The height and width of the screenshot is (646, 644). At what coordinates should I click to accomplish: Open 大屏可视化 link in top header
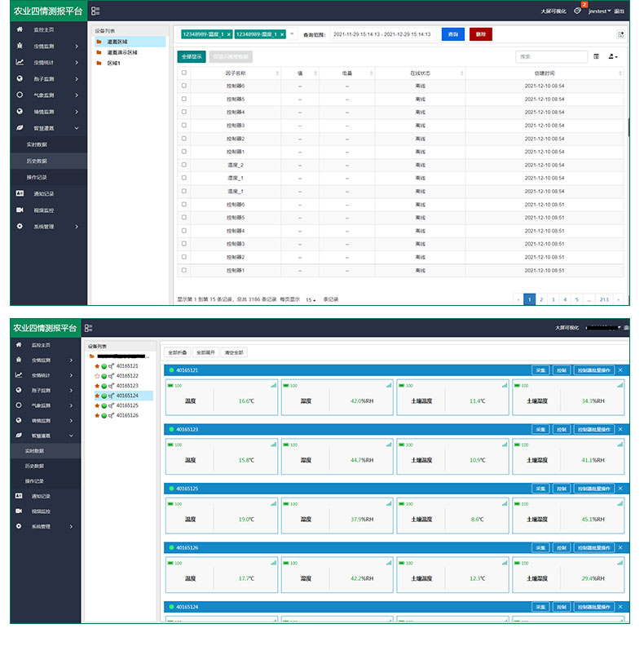pyautogui.click(x=554, y=11)
